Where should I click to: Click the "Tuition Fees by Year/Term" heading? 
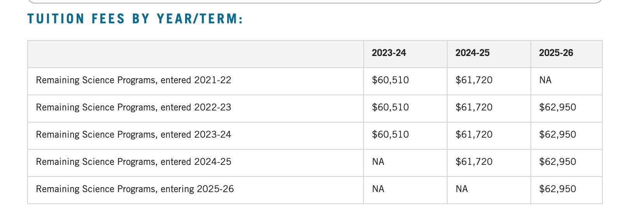coord(135,19)
